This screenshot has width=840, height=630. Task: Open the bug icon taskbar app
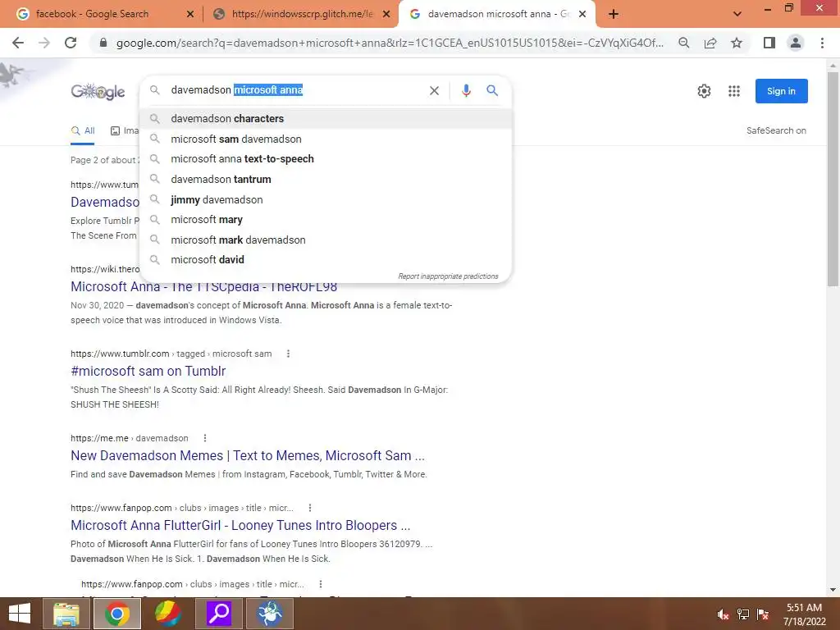coord(269,614)
